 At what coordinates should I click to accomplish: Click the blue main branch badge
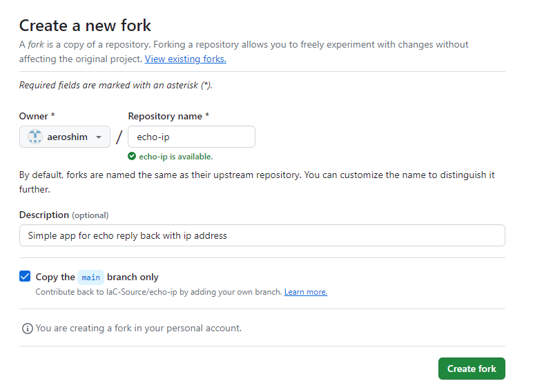coord(90,277)
